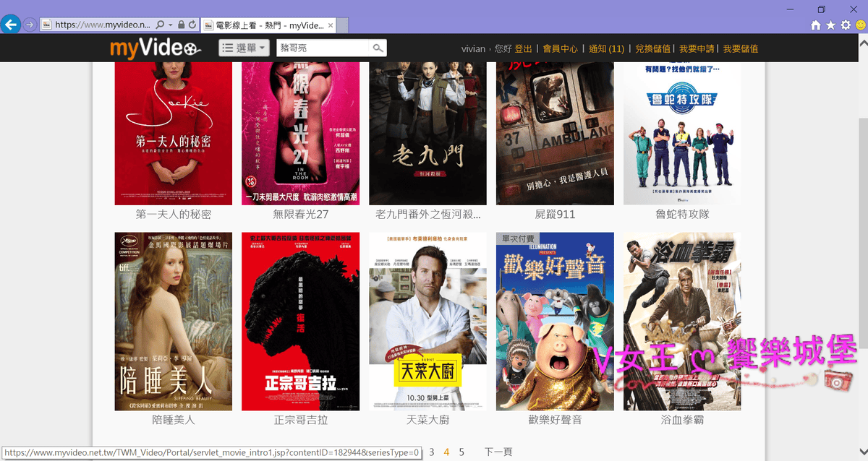Jump to page 5 in pagination

[461, 452]
